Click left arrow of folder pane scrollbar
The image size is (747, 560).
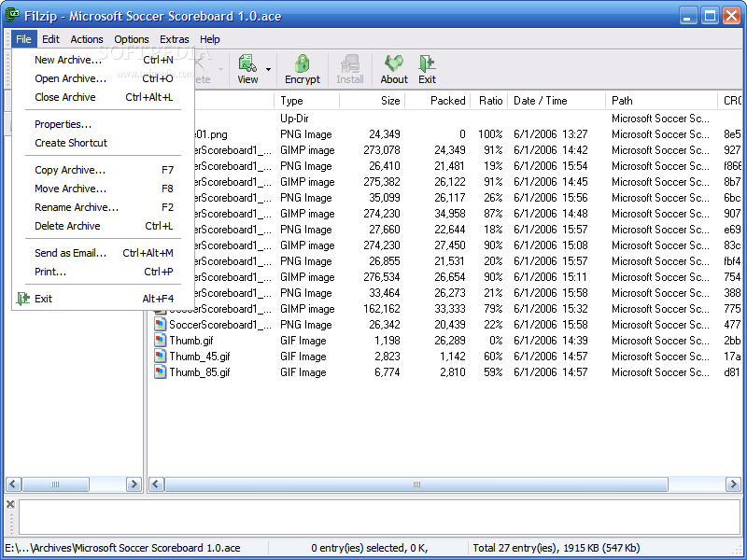pos(13,484)
